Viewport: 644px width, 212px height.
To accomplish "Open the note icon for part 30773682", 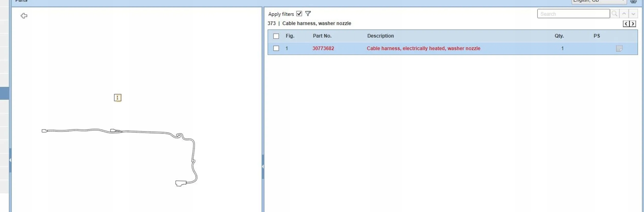I will coord(619,48).
